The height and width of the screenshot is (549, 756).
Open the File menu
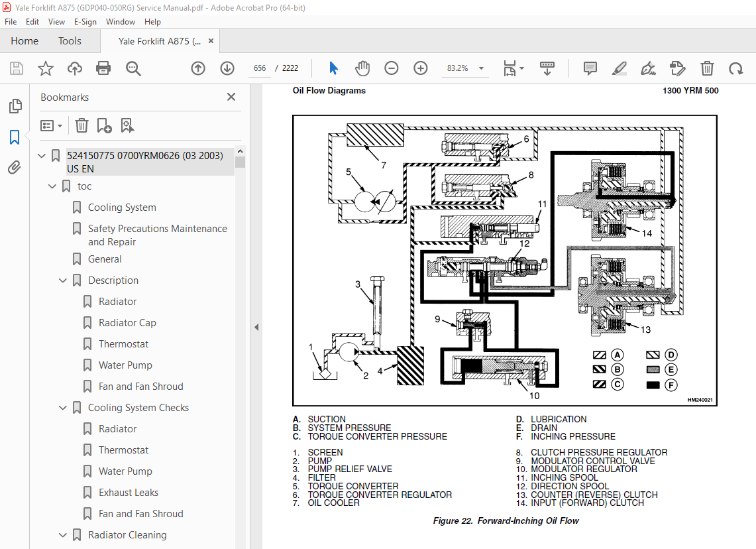[x=11, y=22]
